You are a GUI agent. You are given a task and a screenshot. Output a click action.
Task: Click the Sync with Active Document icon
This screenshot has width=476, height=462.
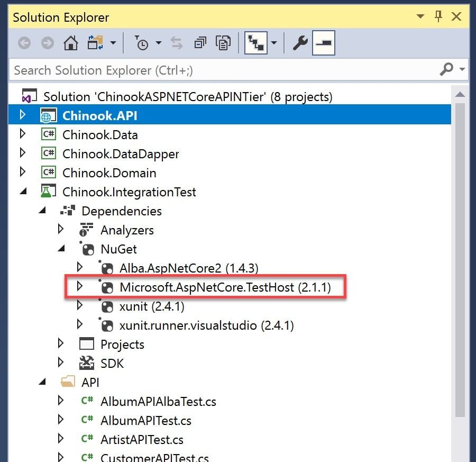[177, 43]
